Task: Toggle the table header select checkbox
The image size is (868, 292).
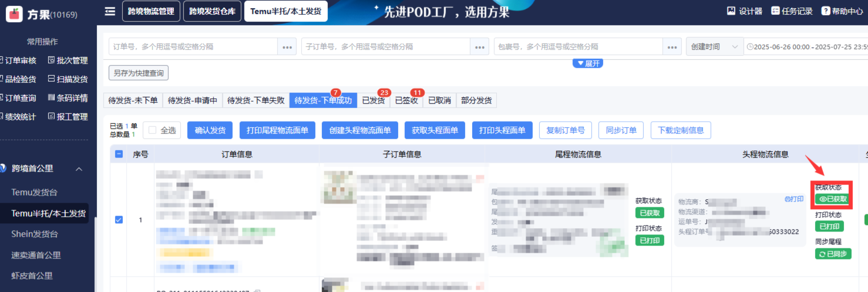Action: 119,154
